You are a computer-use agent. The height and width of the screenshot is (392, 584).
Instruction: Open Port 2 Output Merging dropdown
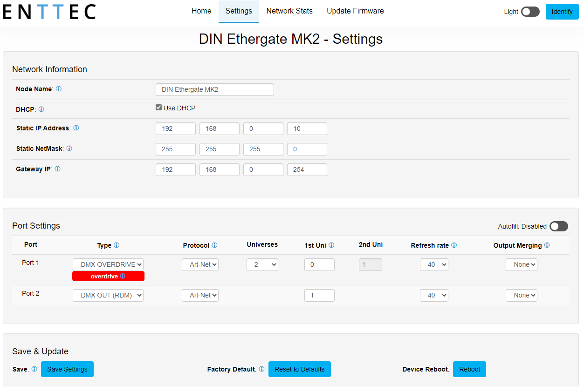522,295
